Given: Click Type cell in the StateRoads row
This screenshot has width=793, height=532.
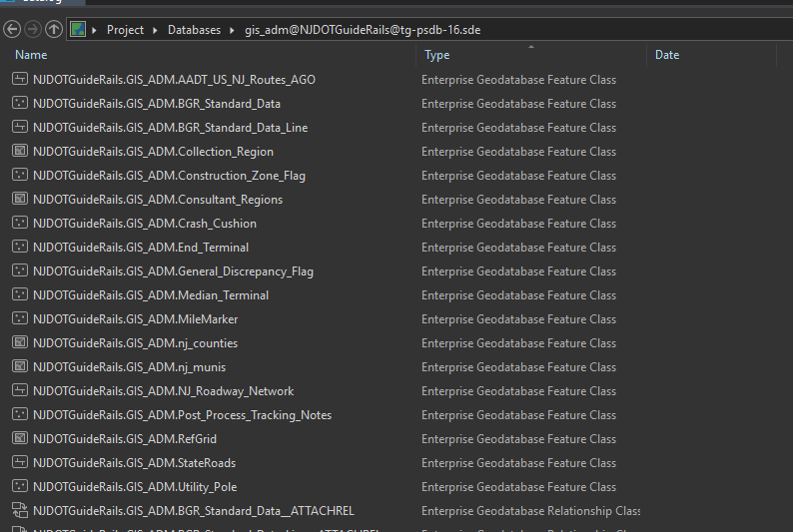Looking at the screenshot, I should (x=518, y=463).
